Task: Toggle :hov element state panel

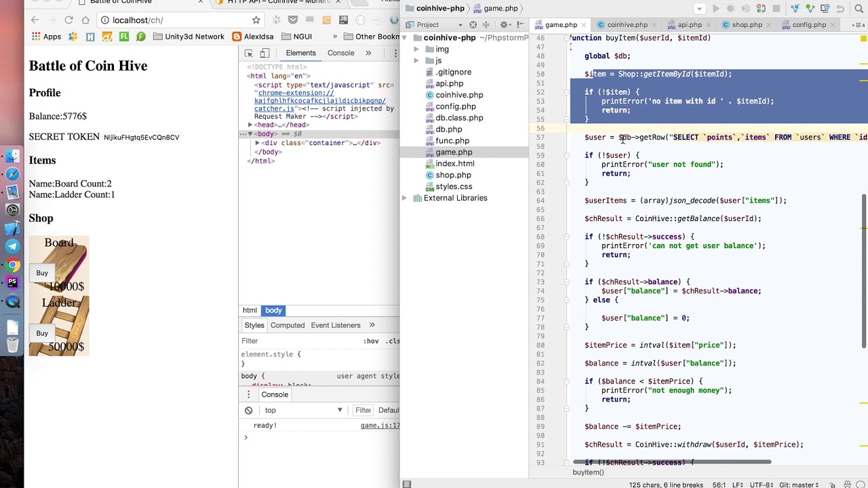Action: pyautogui.click(x=371, y=341)
